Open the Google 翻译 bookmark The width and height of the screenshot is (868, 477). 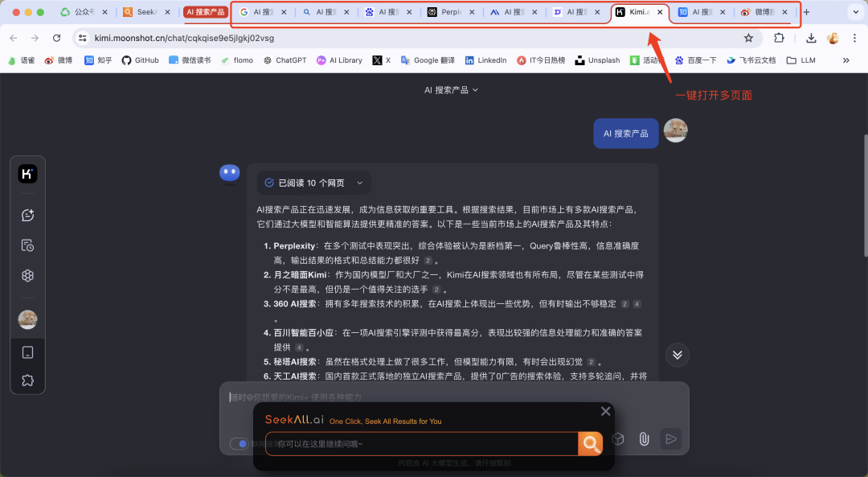pyautogui.click(x=428, y=60)
